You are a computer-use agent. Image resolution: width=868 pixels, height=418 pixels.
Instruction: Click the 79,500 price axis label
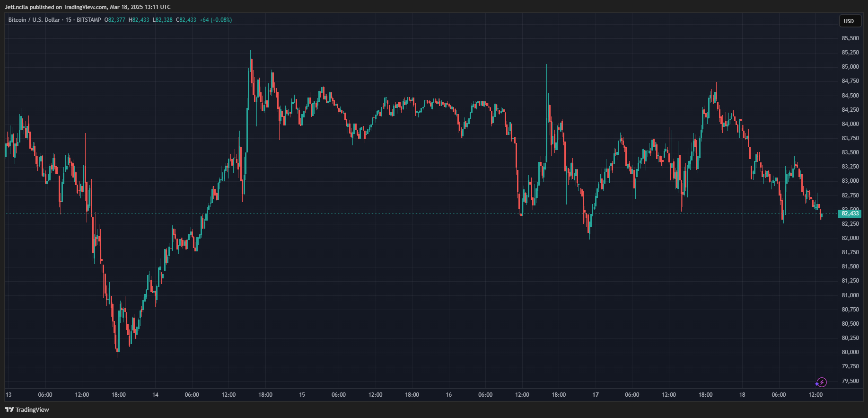(850, 381)
